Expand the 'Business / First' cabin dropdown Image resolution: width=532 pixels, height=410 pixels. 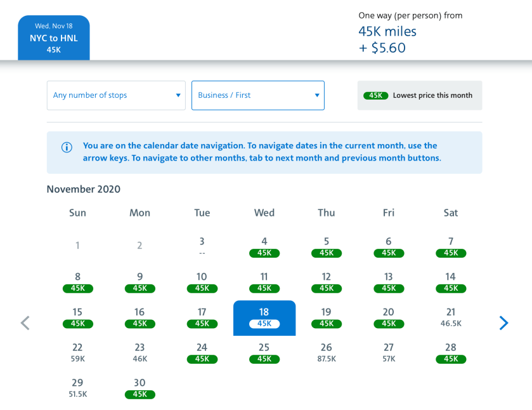click(x=257, y=95)
